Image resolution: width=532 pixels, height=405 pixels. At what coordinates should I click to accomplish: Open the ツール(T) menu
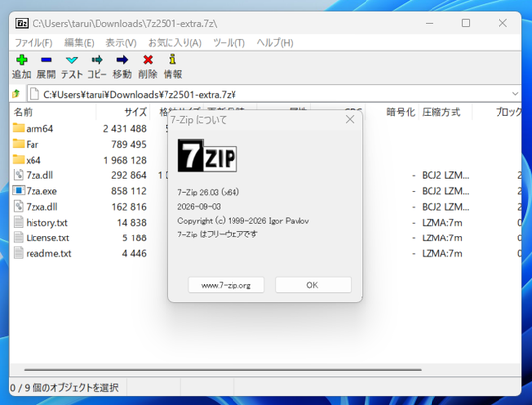[229, 43]
